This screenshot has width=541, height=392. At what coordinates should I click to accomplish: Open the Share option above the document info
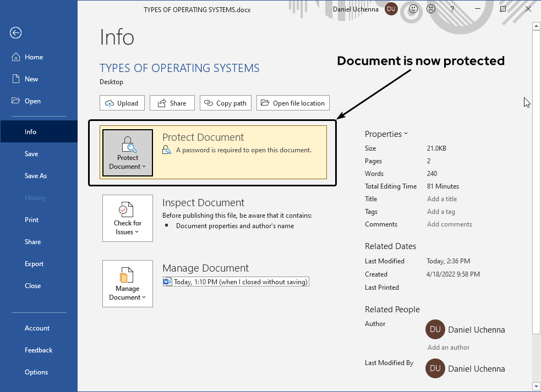coord(172,103)
